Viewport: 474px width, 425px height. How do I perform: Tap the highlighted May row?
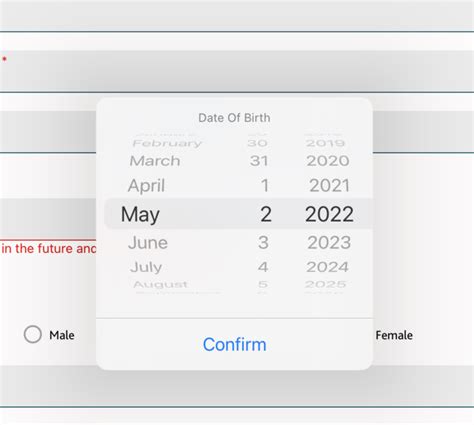click(x=238, y=214)
